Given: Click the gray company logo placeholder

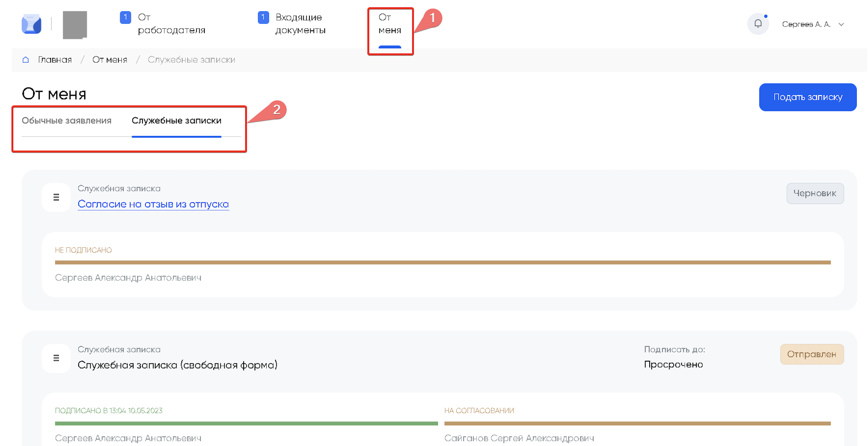Looking at the screenshot, I should (75, 25).
